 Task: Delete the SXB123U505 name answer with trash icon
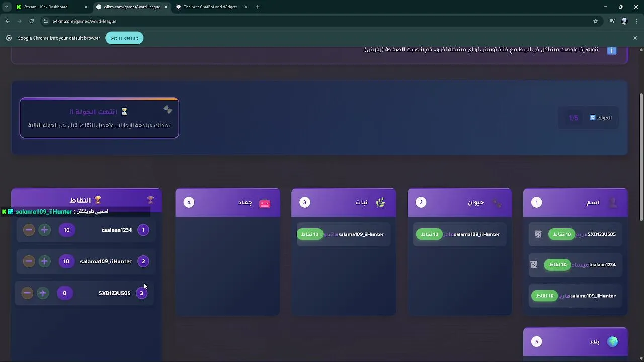point(538,234)
